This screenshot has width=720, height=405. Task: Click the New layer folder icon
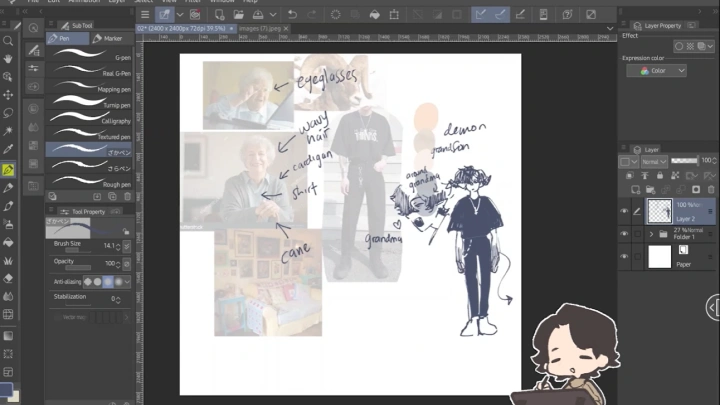[x=651, y=190]
